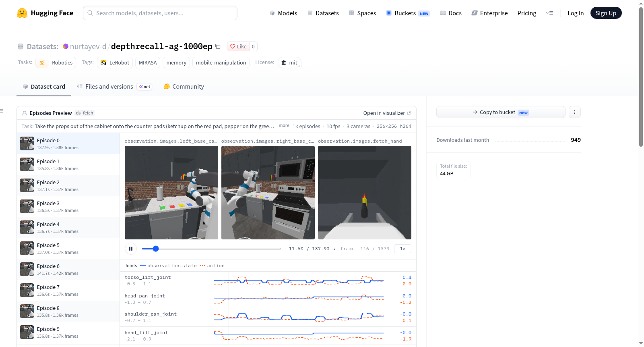The height and width of the screenshot is (347, 644).
Task: Open the Docs link
Action: [x=451, y=13]
